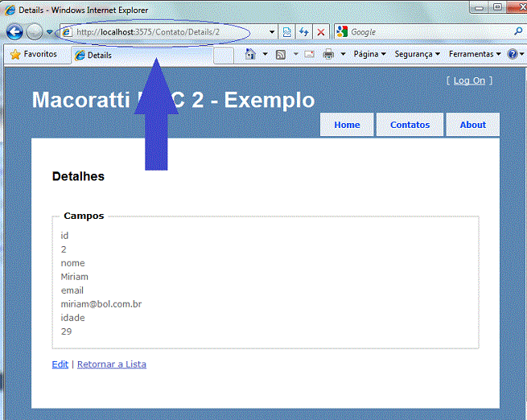Click the RSS feeds icon

tap(281, 55)
